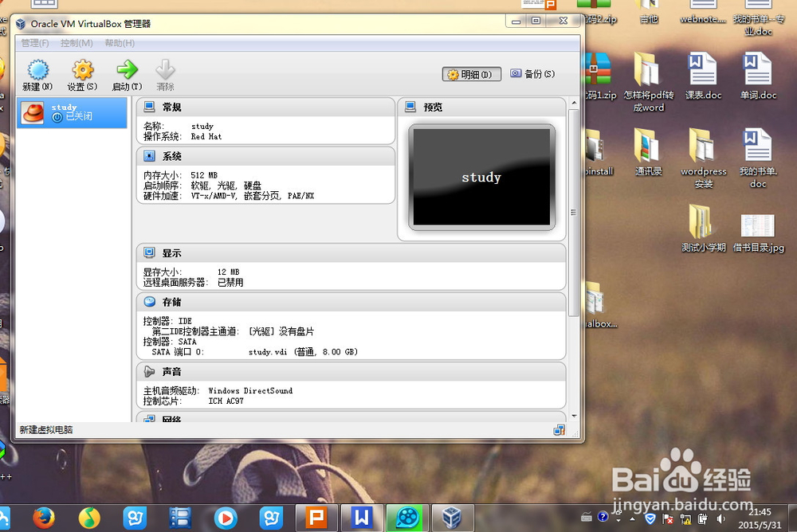Open the 我的书单.doc desktop file
The width and height of the screenshot is (797, 532).
pyautogui.click(x=758, y=158)
